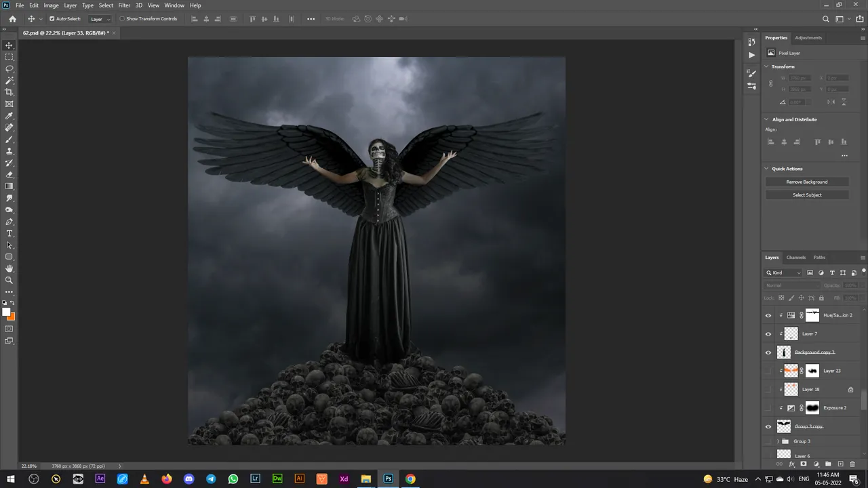Select the Rectangle shape tool

(x=9, y=257)
